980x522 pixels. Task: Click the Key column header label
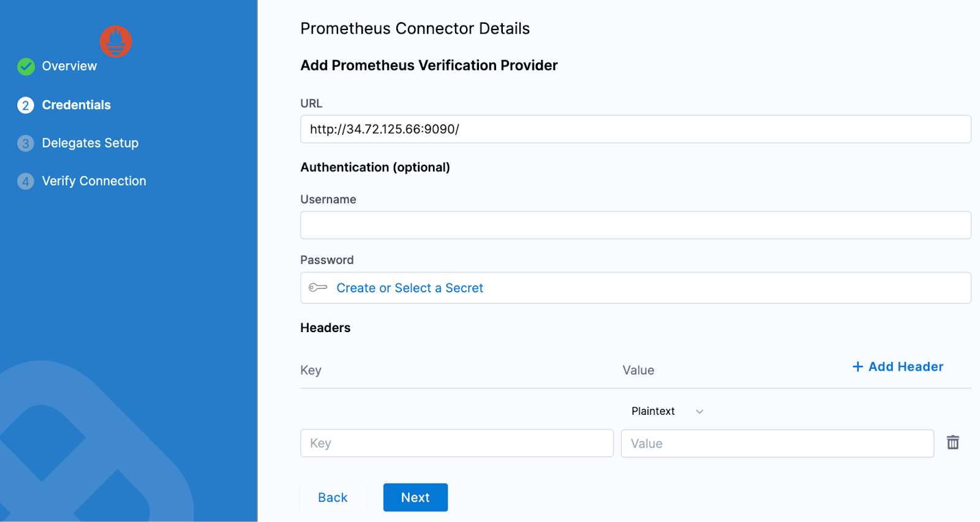point(311,370)
